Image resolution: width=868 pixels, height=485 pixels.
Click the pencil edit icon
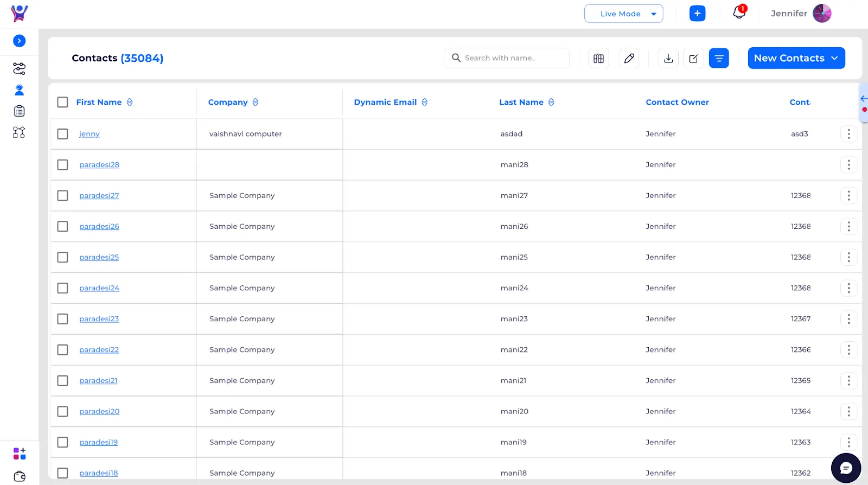pos(629,58)
